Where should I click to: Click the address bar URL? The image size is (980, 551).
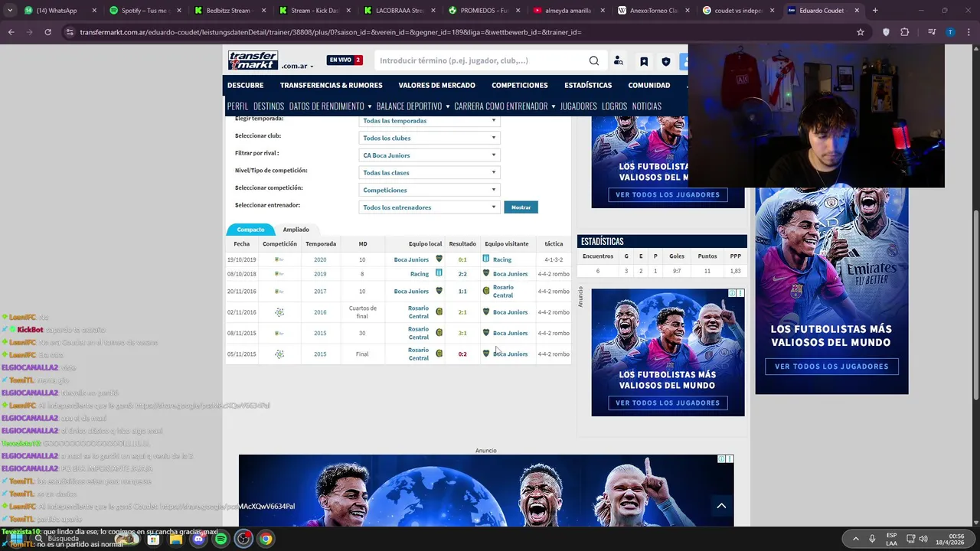331,32
